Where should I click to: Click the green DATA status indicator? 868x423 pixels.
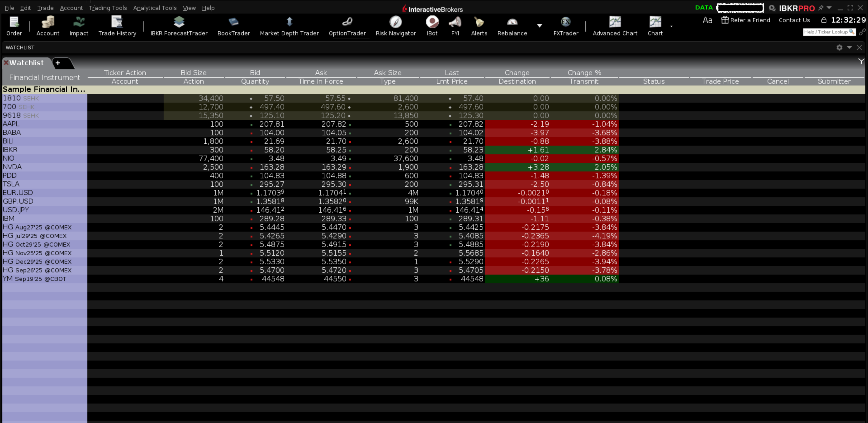click(x=704, y=8)
